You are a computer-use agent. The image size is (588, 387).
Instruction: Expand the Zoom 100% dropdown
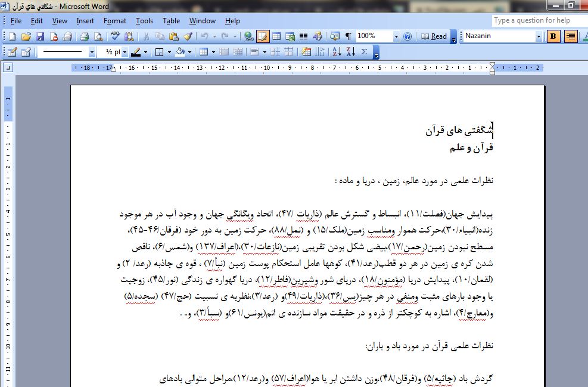click(x=396, y=36)
